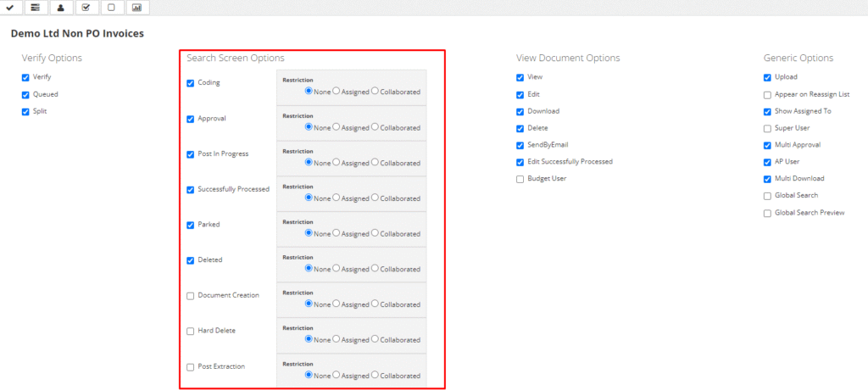Click the bar chart icon in toolbar
Viewport: 868px width, 390px height.
(136, 8)
